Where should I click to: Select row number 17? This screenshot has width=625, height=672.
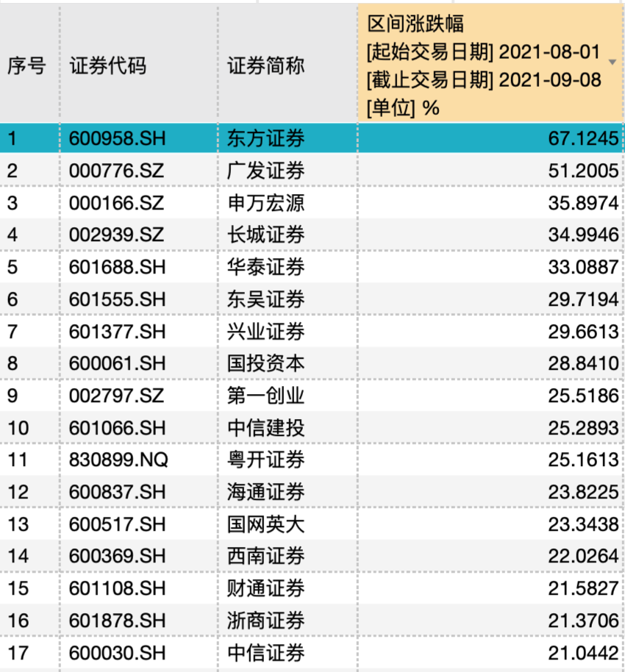(x=18, y=653)
